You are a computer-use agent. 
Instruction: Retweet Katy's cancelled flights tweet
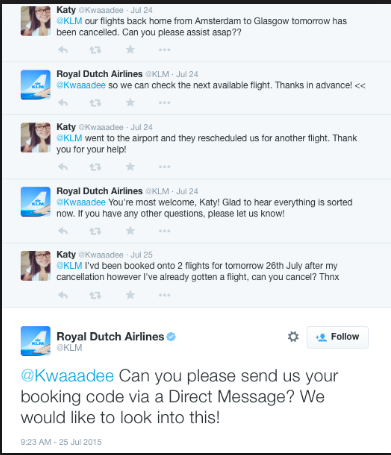(95, 50)
